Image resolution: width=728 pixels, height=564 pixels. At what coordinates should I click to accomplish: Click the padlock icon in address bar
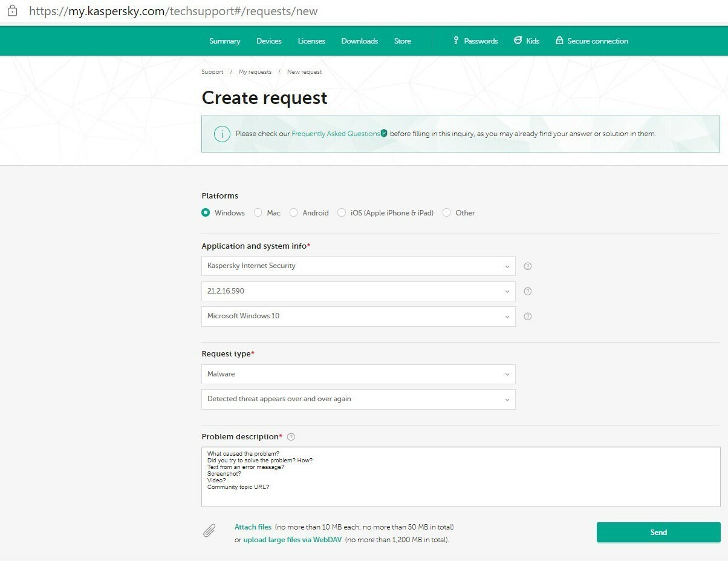(12, 11)
